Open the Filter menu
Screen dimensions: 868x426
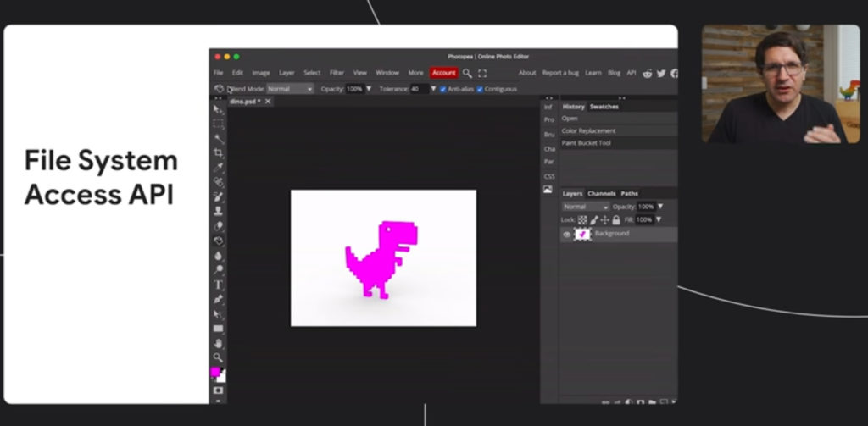point(337,73)
